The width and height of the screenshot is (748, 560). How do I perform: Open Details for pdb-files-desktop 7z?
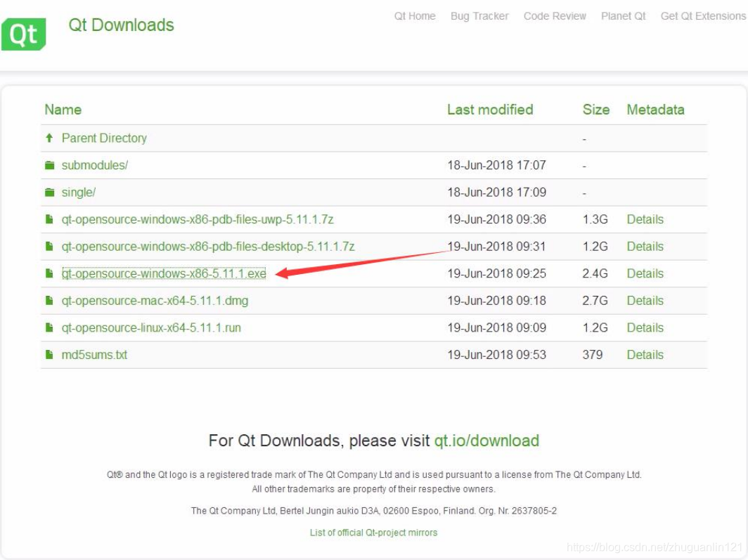pos(645,247)
